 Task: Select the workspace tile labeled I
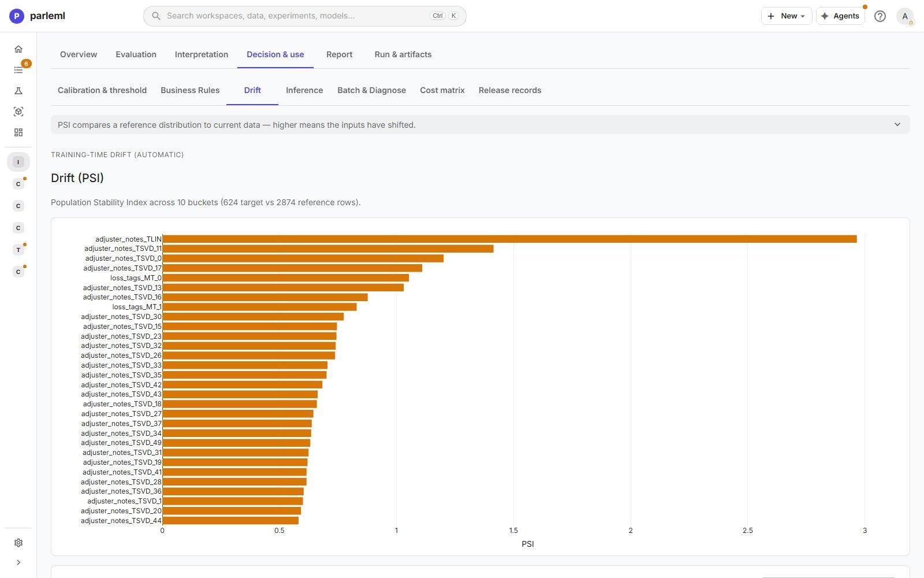[18, 162]
